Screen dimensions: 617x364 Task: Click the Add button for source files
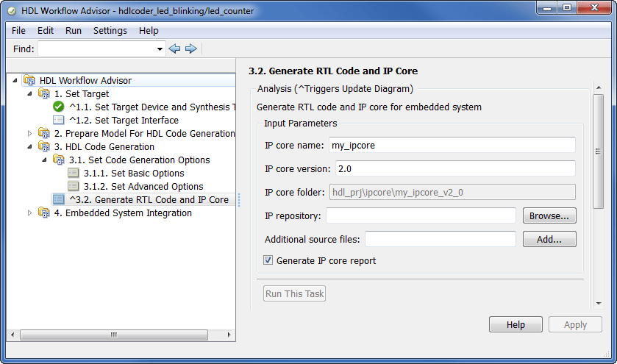549,239
